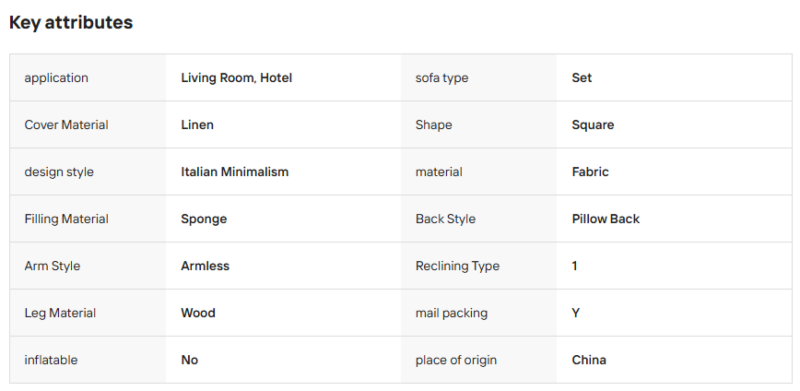Viewport: 800px width, 391px height.
Task: Select the Fabric material value
Action: (590, 172)
